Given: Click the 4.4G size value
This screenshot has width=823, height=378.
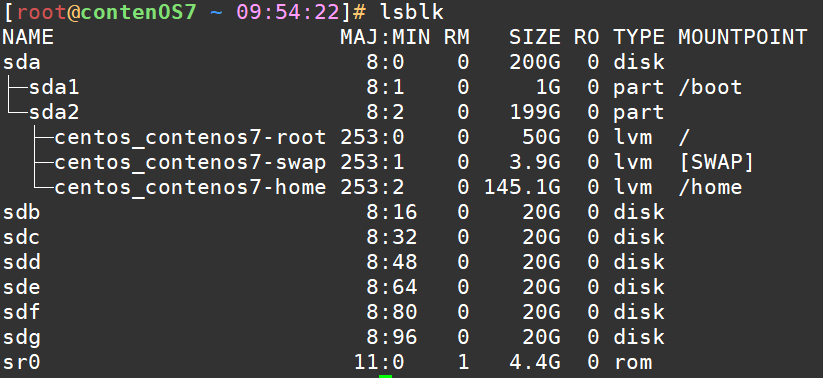Looking at the screenshot, I should 535,362.
